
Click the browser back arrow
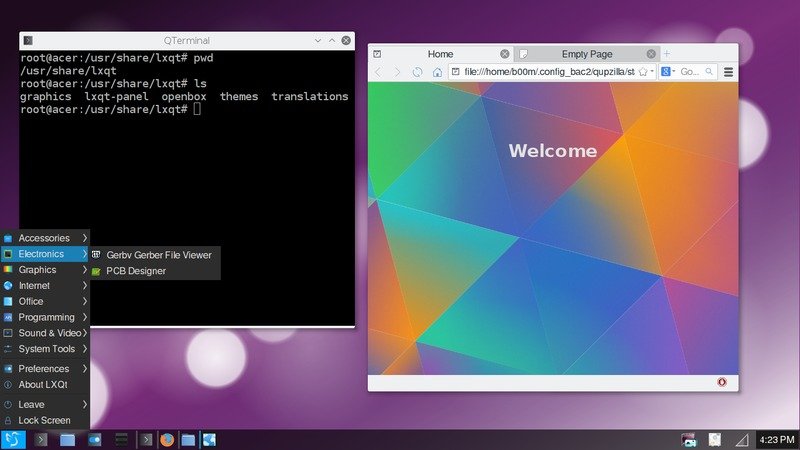[378, 72]
